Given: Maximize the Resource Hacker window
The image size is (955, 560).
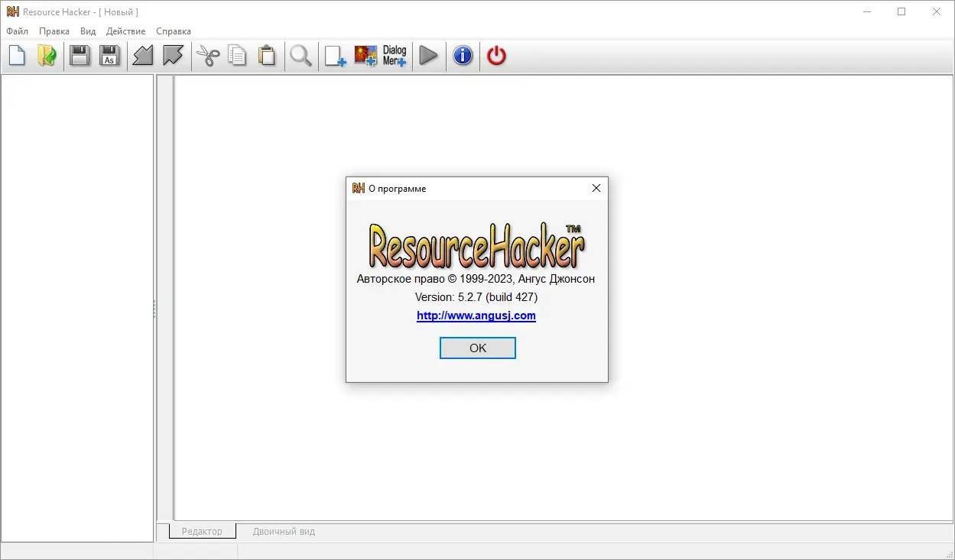Looking at the screenshot, I should pyautogui.click(x=901, y=11).
